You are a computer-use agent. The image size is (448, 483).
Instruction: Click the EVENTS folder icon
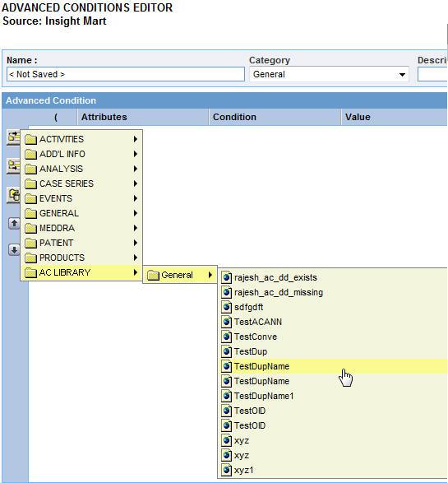point(30,198)
